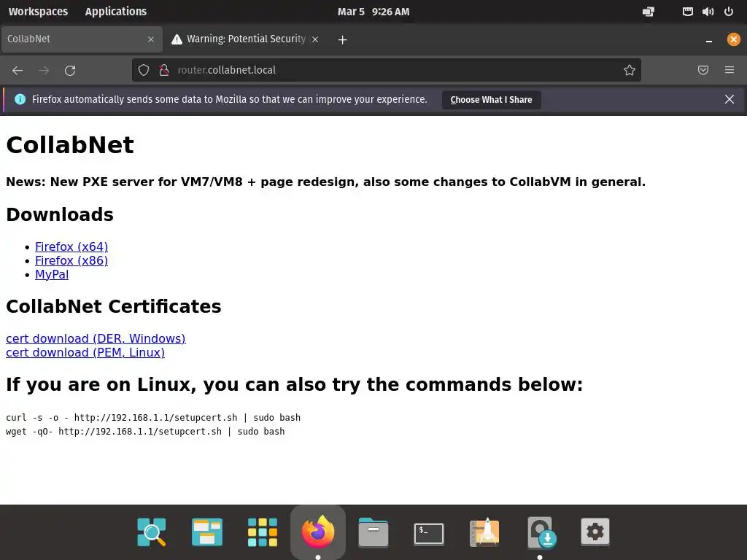Screen dimensions: 747x560
Task: Close the CollabNet tab
Action: tap(151, 39)
